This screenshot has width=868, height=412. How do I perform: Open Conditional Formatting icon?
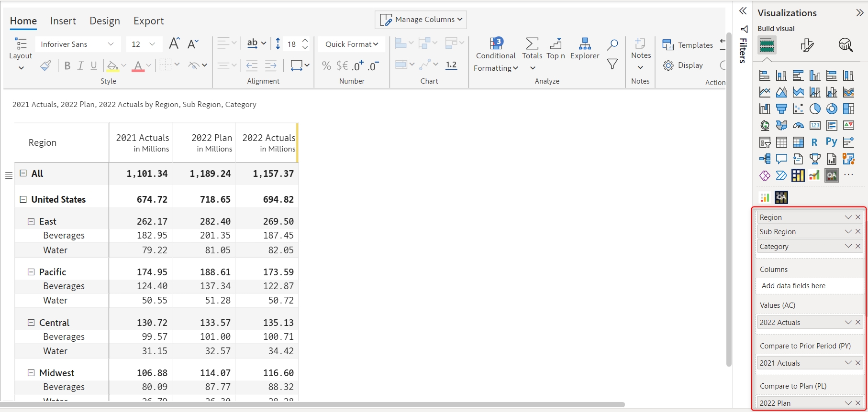coord(496,44)
